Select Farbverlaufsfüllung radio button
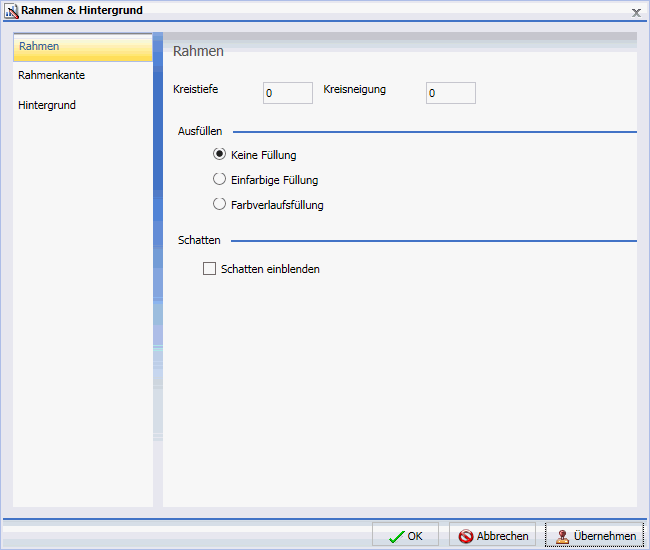Screen dimensions: 650x550 pos(219,204)
